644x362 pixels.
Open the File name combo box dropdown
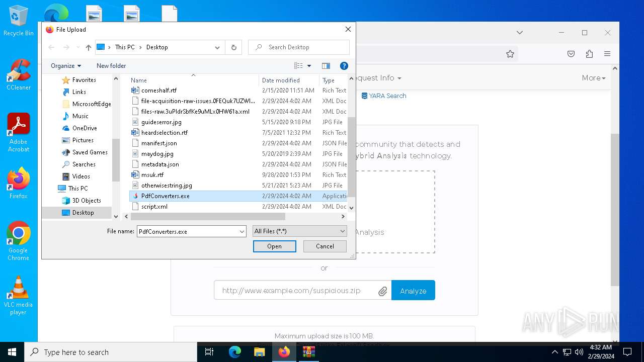coord(242,231)
